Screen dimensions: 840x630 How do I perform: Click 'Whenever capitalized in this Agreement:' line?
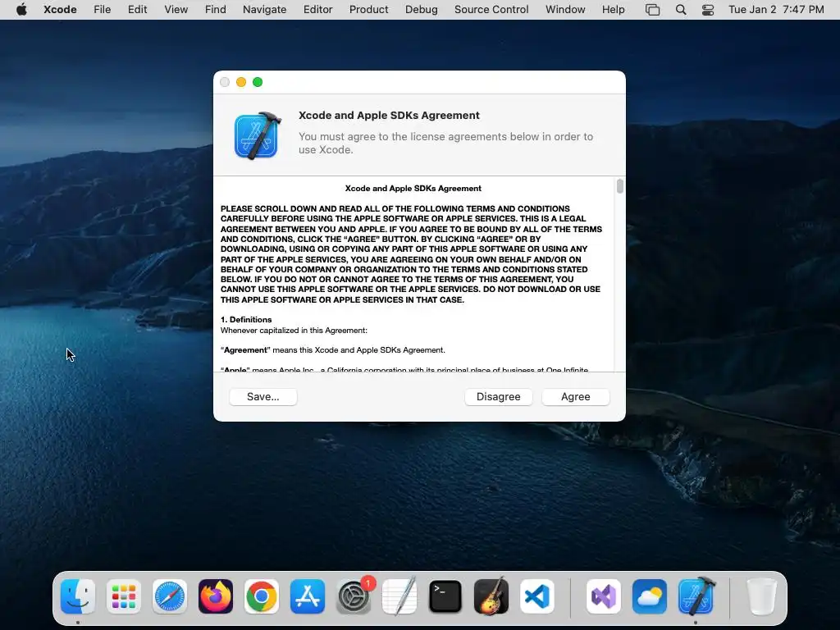tap(294, 331)
